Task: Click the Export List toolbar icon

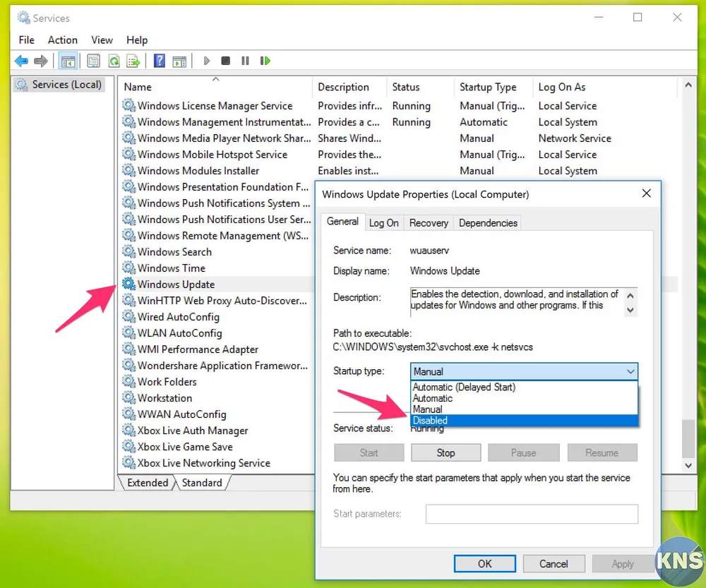Action: [133, 61]
